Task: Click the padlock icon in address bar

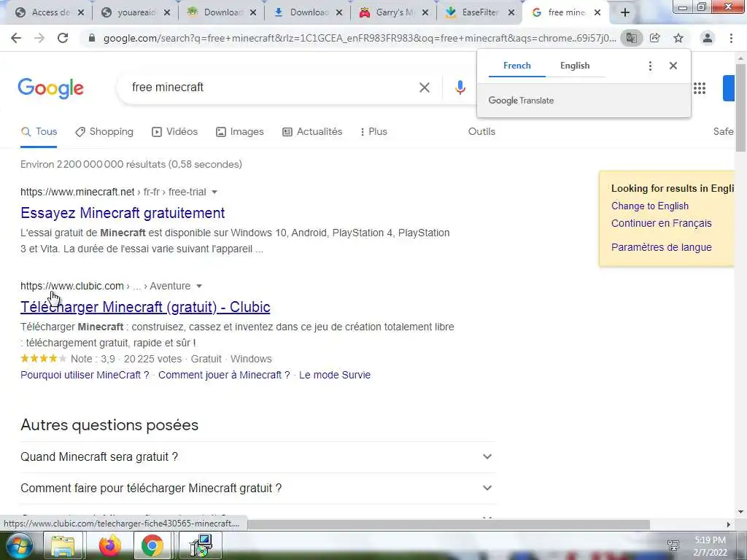Action: tap(92, 38)
